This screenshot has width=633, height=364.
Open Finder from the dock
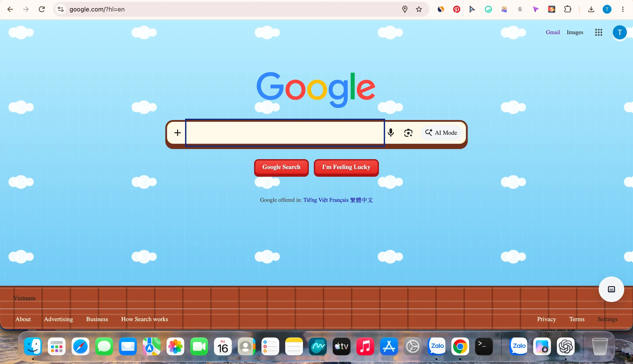[33, 346]
